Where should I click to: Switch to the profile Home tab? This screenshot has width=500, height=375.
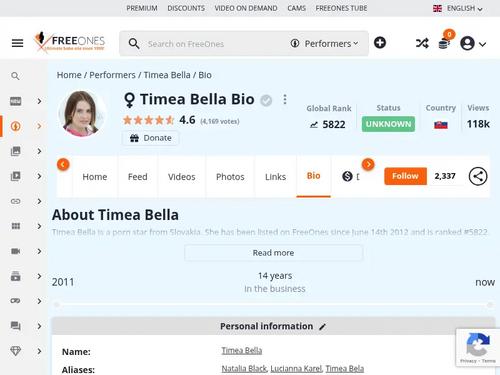coord(95,177)
